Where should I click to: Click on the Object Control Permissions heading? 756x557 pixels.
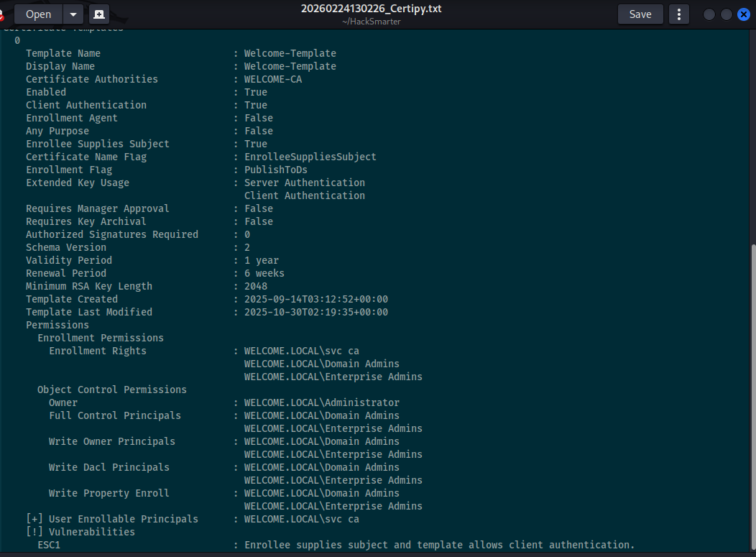coord(112,390)
